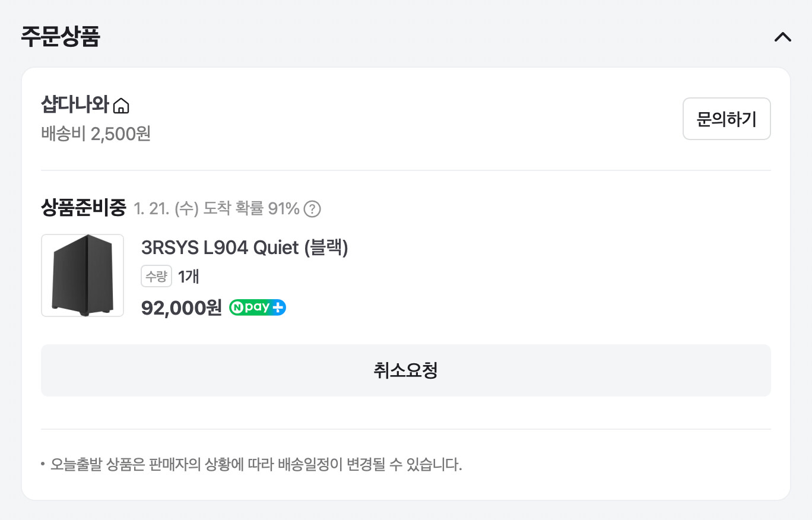Viewport: 812px width, 520px height.
Task: Open the black PC case product thumbnail
Action: [x=83, y=275]
